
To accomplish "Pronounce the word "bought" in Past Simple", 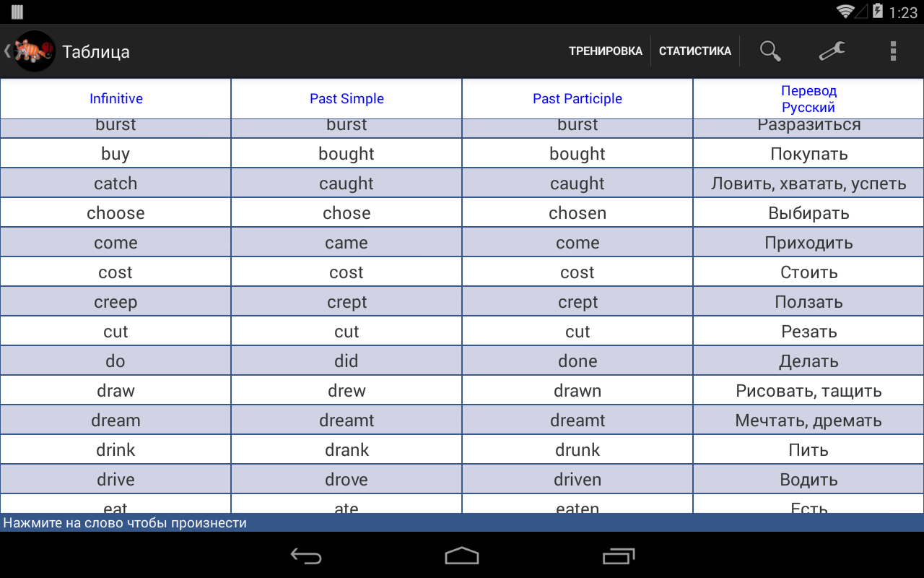I will pos(346,154).
